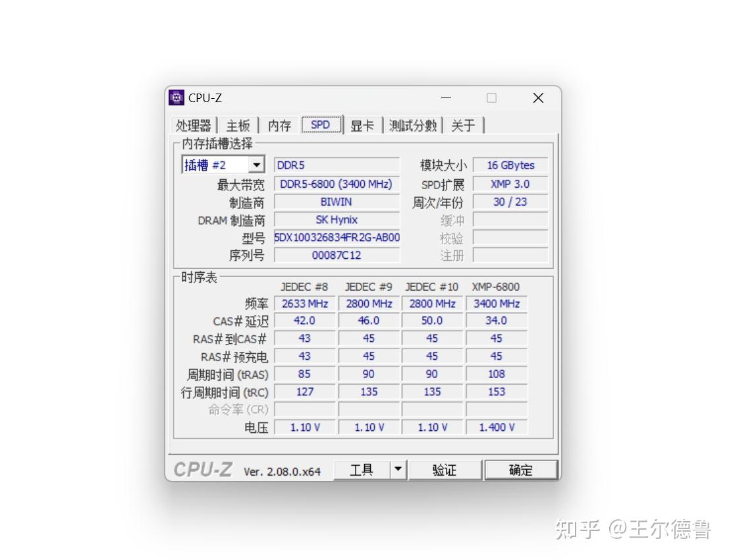
Task: Click the serial number 00087C12
Action: point(337,255)
